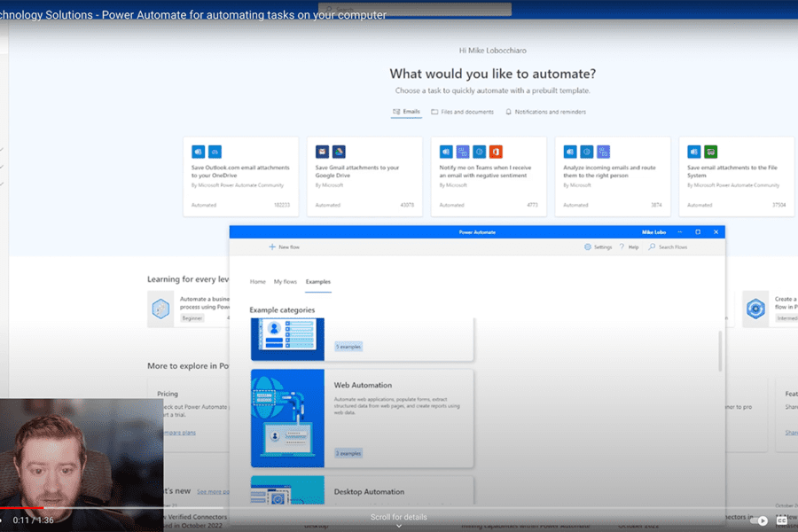
Task: Click the plus icon beside New flow
Action: (x=272, y=246)
